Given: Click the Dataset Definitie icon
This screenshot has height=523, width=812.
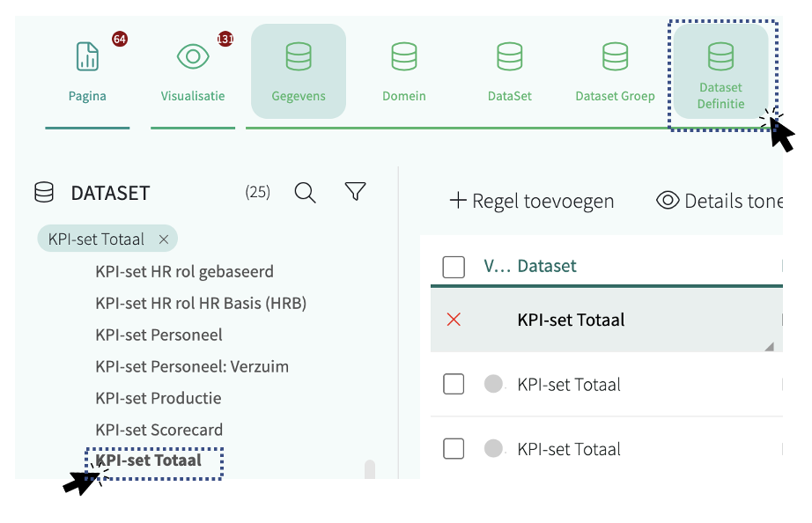Looking at the screenshot, I should click(720, 57).
